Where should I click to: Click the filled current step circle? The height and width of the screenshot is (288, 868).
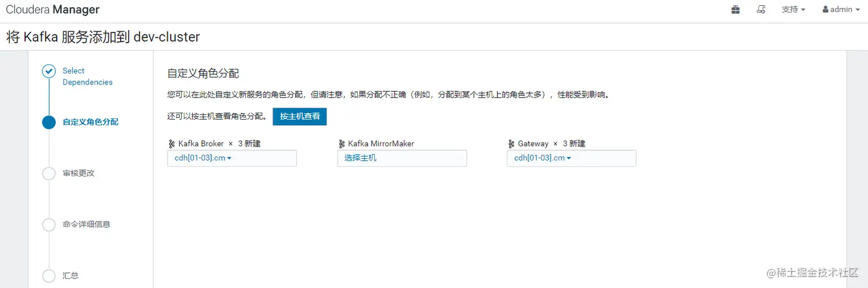(x=49, y=122)
